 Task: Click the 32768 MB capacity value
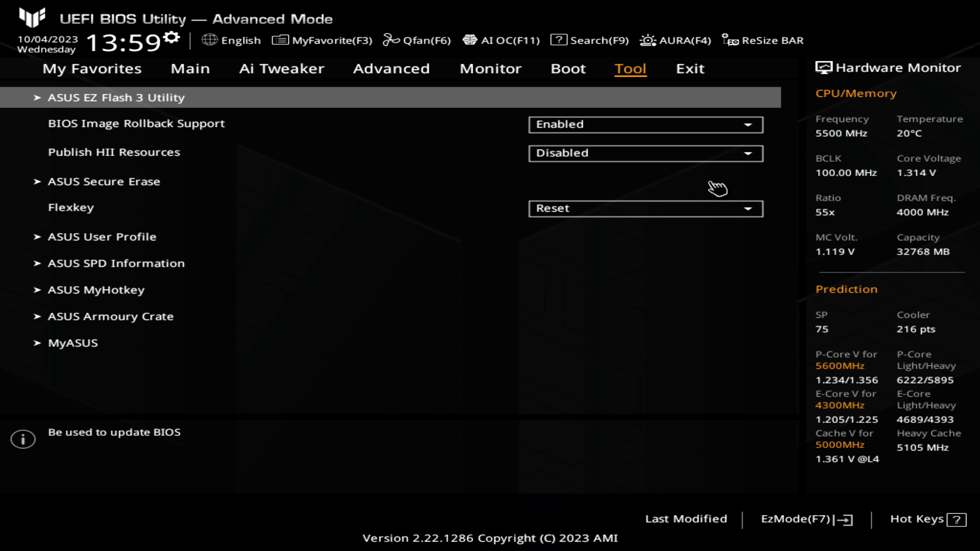(923, 252)
